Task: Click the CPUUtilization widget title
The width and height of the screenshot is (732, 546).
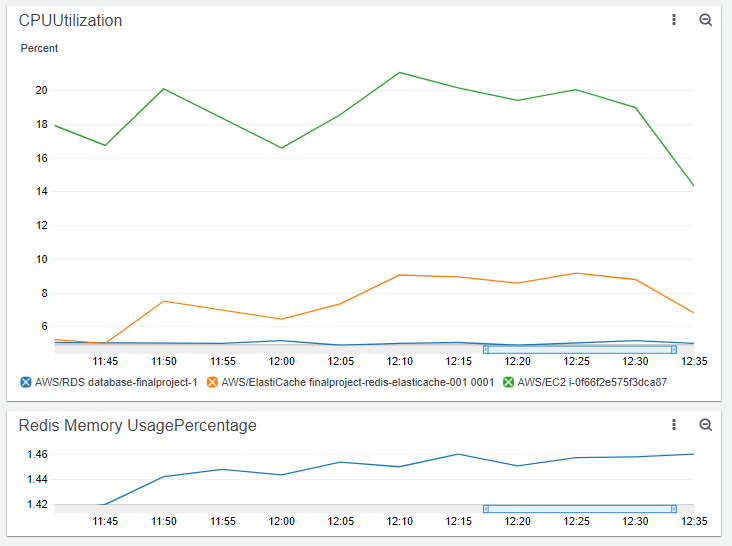Action: point(70,21)
